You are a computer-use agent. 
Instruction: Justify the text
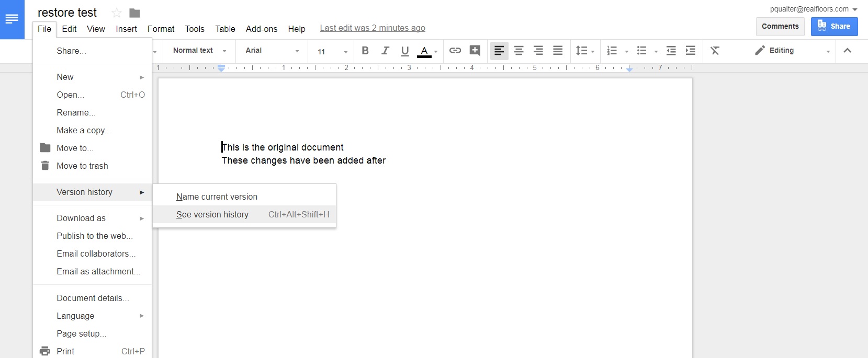tap(558, 51)
